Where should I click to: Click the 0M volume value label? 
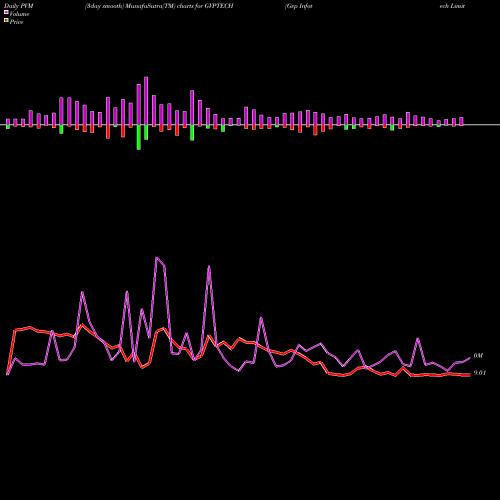[478, 356]
